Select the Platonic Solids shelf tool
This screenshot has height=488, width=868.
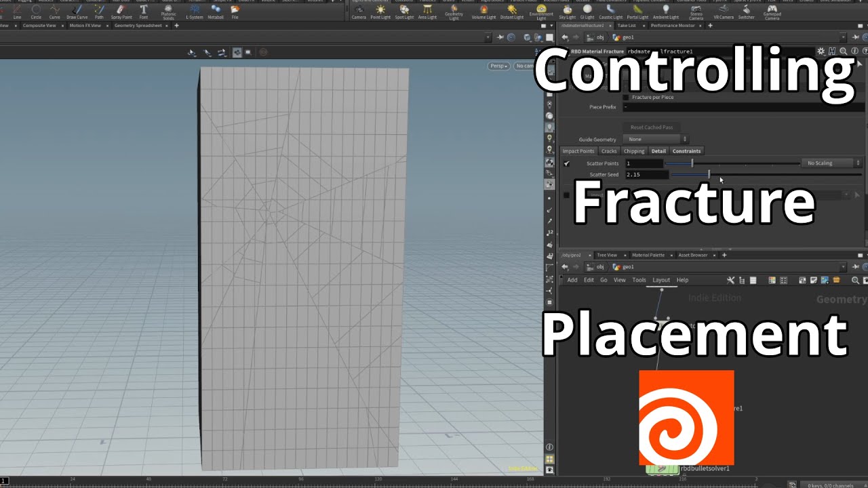168,12
